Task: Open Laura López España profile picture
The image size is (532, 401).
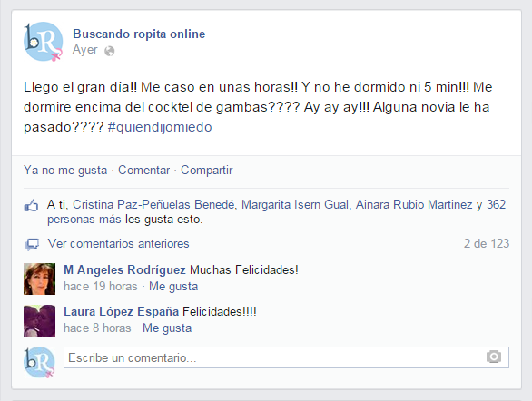Action: click(39, 320)
